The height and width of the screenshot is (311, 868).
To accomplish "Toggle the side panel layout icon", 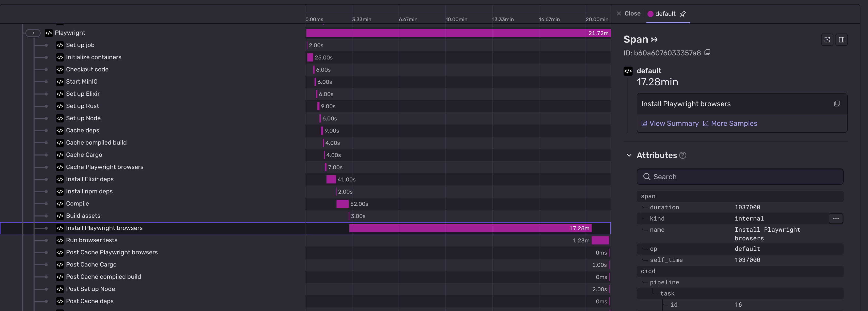I will [x=841, y=40].
